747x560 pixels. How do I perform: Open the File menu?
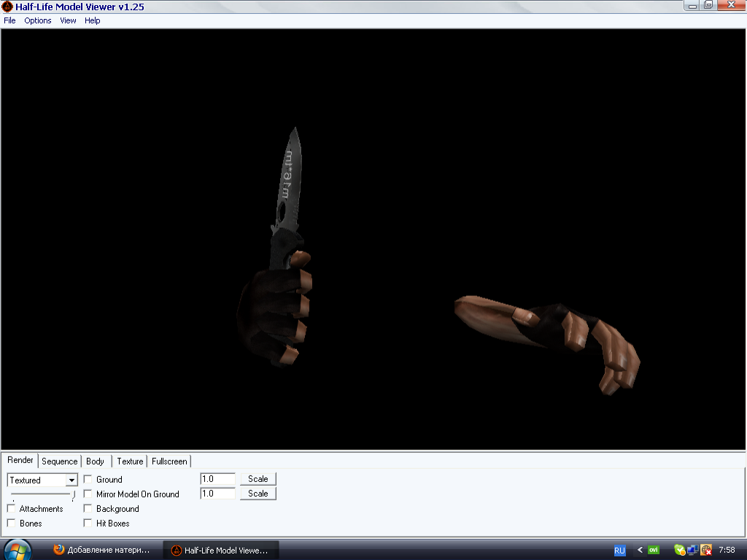click(x=9, y=20)
